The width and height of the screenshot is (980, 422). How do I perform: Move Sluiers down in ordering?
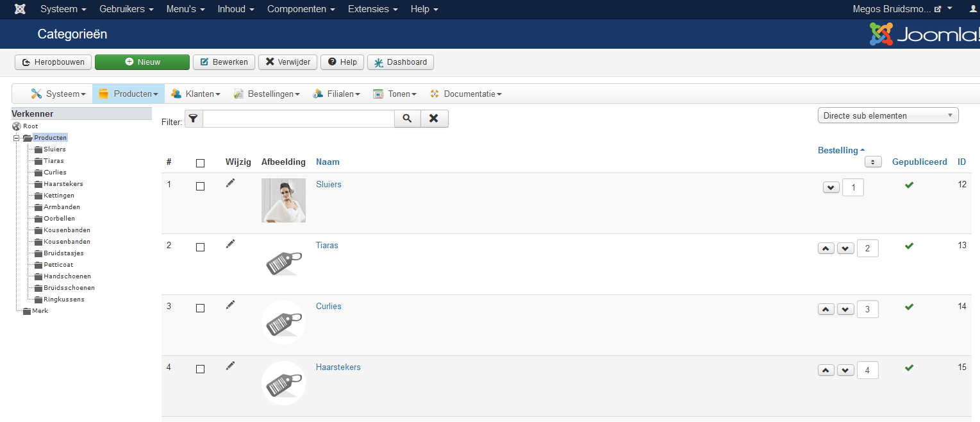831,187
